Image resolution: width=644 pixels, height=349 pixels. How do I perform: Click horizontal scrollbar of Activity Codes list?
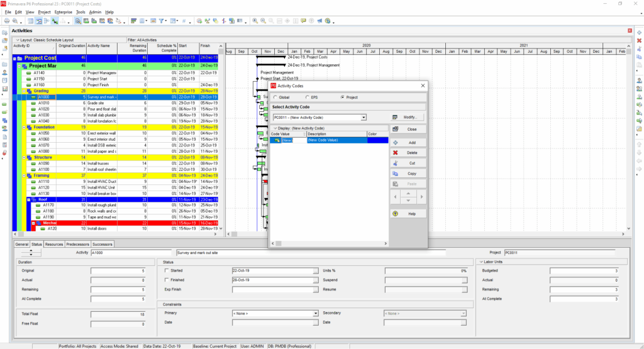coord(329,243)
